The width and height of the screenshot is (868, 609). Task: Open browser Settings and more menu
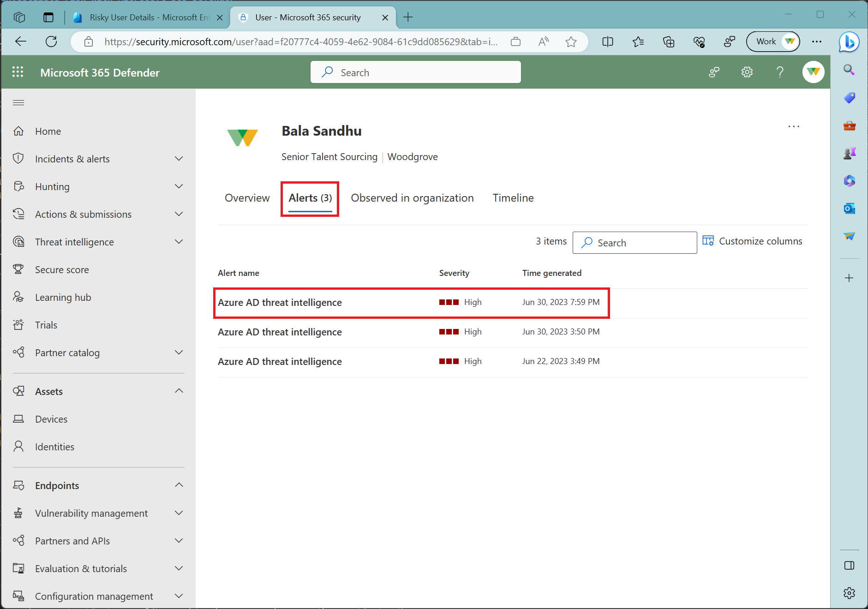[817, 42]
